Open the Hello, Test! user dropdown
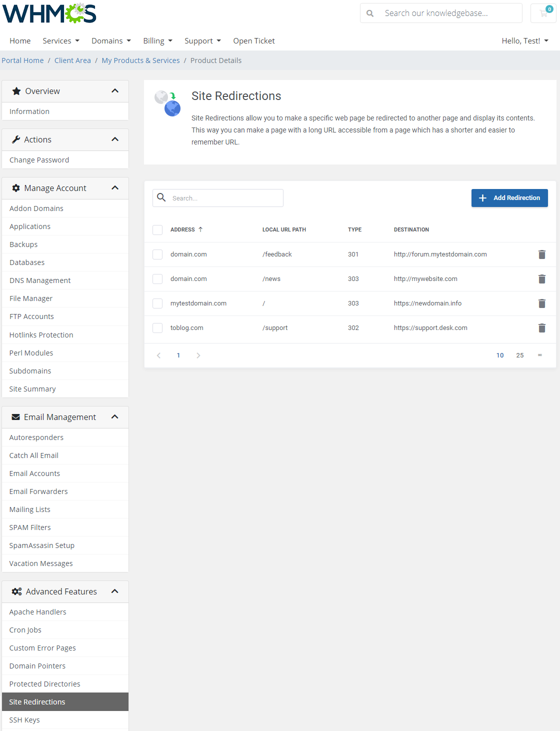560x731 pixels. pos(525,41)
